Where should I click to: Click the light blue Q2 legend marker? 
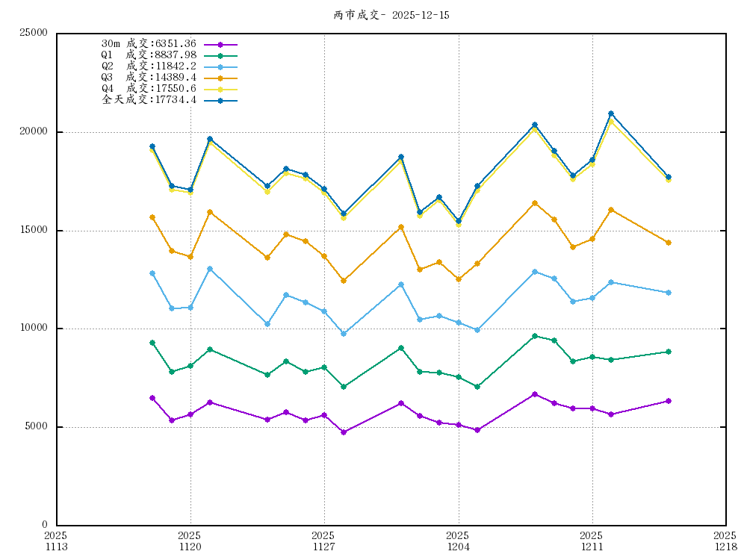pyautogui.click(x=220, y=67)
